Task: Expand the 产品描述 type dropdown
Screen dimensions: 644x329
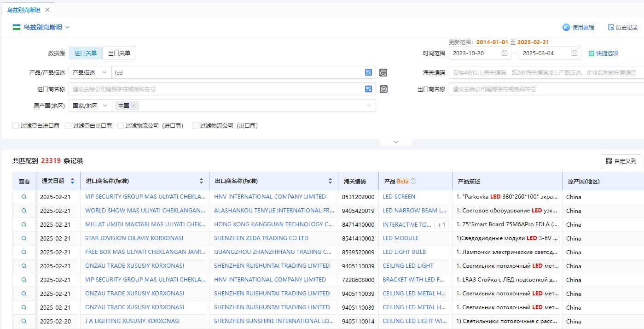Action: (90, 72)
